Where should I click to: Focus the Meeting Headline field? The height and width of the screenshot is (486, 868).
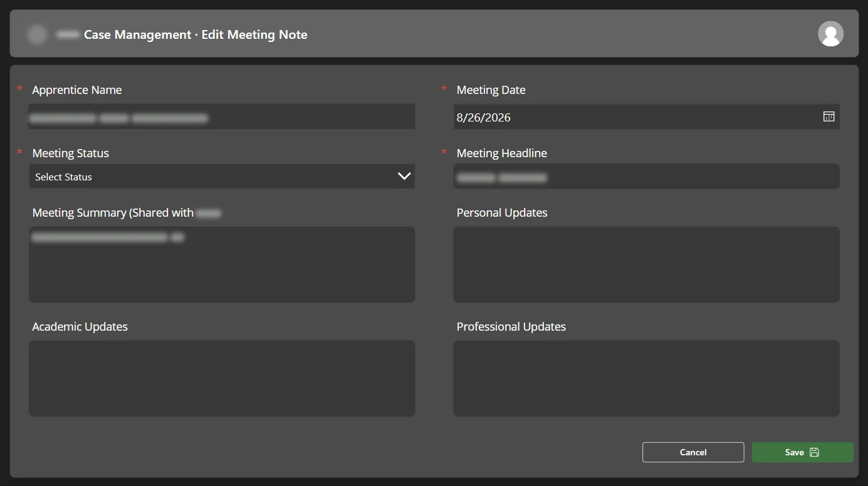click(x=646, y=177)
